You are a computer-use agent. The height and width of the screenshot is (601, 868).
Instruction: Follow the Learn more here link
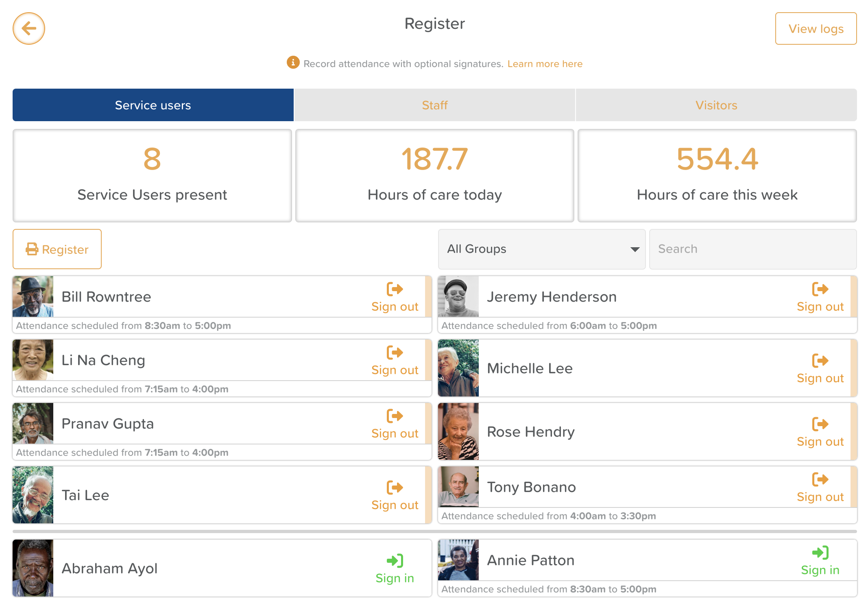pos(545,64)
